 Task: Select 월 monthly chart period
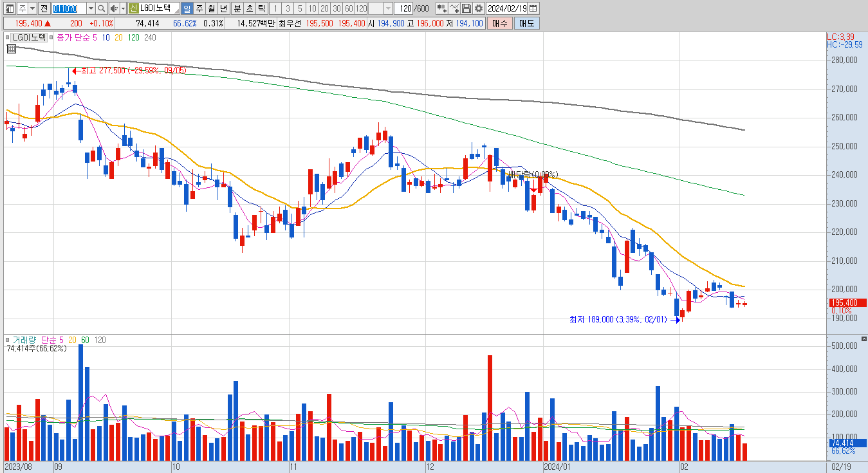pyautogui.click(x=212, y=8)
